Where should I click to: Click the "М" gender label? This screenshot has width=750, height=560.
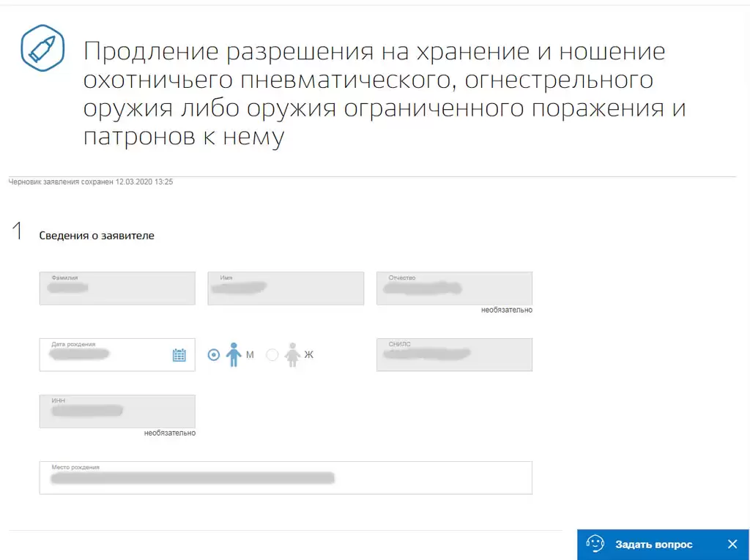tap(250, 355)
